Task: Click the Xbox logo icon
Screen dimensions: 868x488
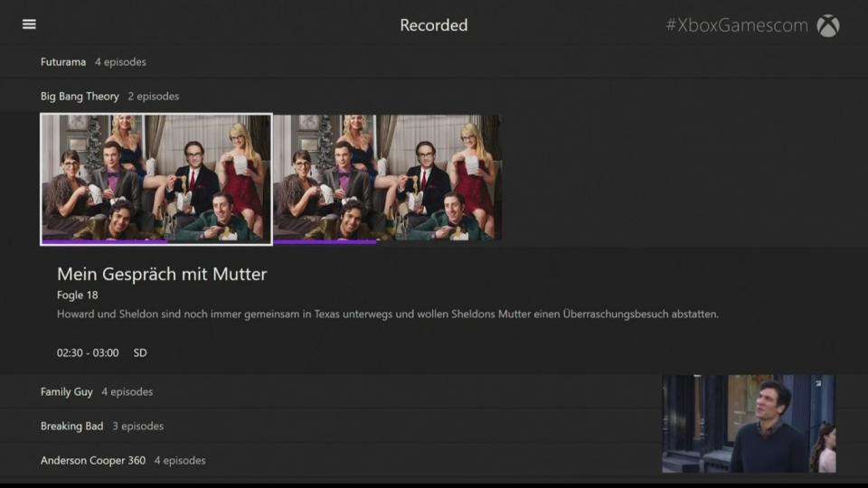Action: [828, 25]
